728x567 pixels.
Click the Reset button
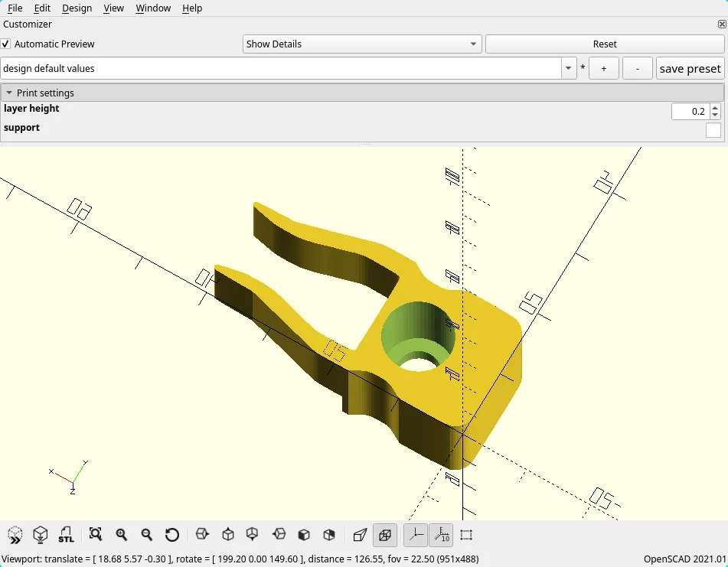tap(605, 44)
